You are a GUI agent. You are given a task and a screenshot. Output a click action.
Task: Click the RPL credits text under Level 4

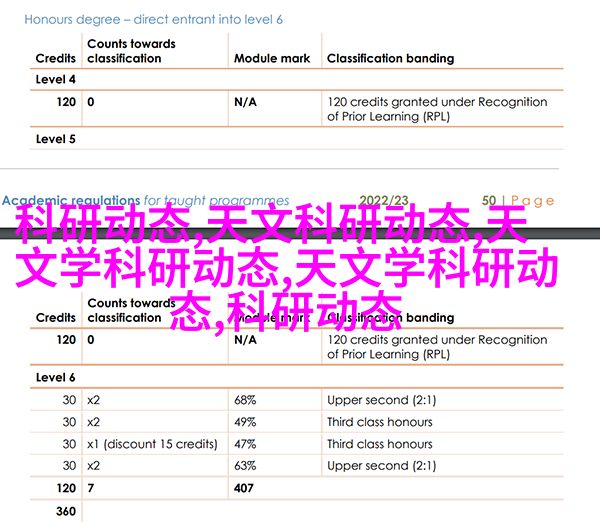pos(437,109)
